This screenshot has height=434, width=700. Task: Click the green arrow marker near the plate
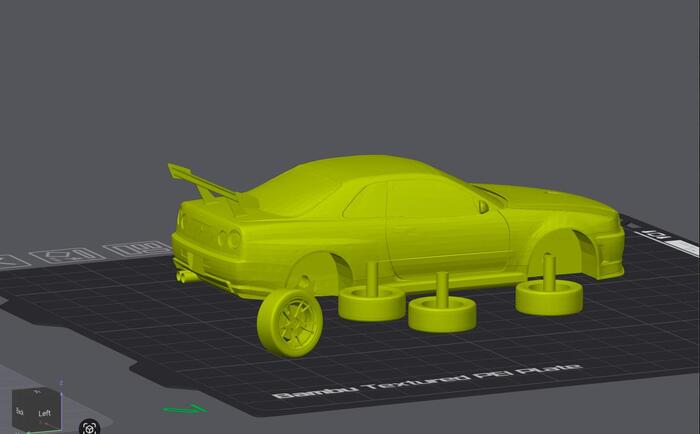(x=185, y=408)
